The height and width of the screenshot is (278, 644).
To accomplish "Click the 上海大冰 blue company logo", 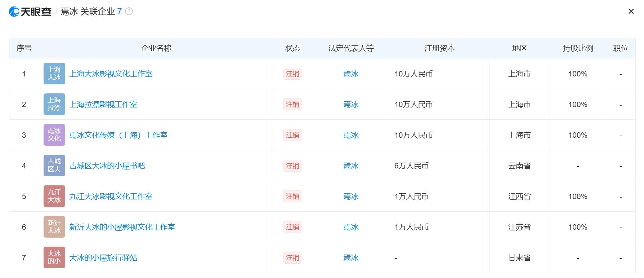I will pos(54,74).
